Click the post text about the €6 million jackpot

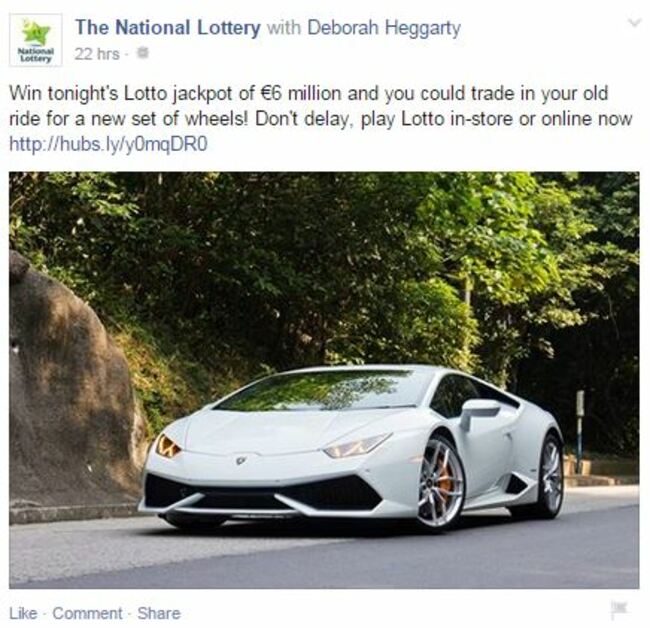320,106
